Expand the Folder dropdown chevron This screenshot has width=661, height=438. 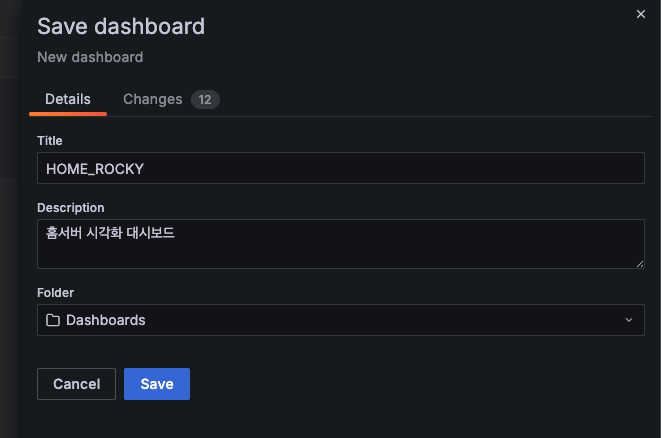pyautogui.click(x=629, y=320)
